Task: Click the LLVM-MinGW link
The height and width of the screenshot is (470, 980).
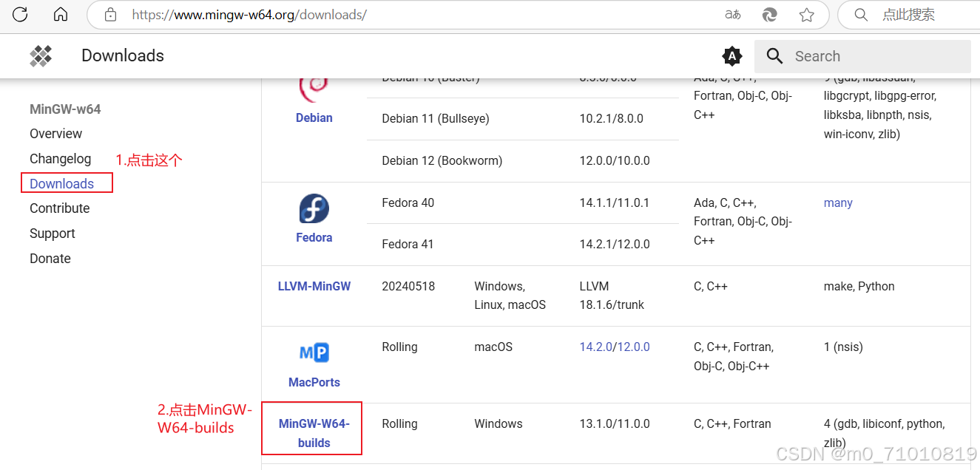Action: (x=314, y=286)
